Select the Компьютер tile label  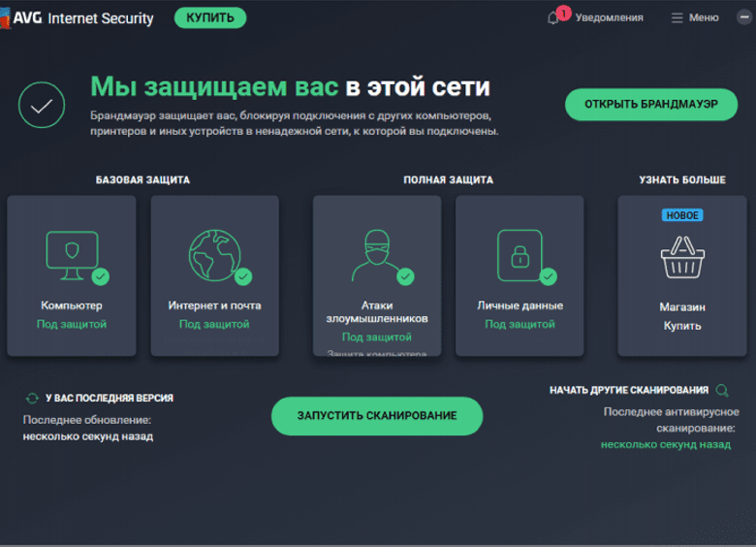pos(72,306)
